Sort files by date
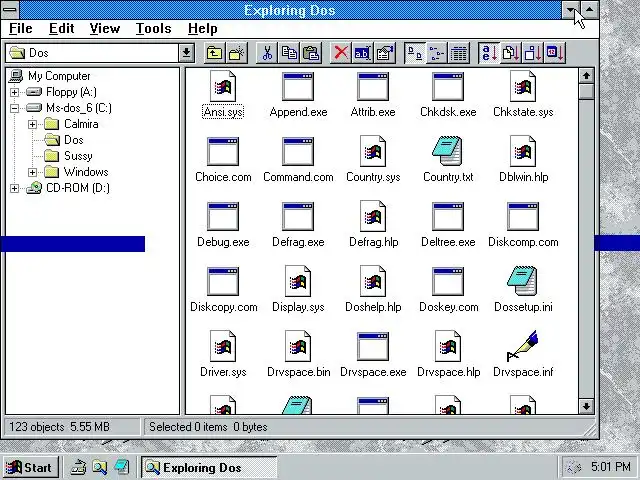This screenshot has height=480, width=640. click(555, 53)
